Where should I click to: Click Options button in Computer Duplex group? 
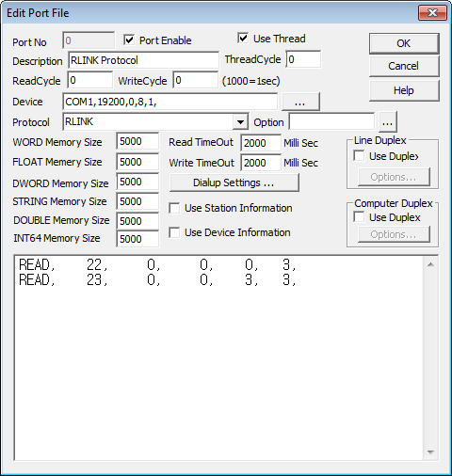click(394, 234)
